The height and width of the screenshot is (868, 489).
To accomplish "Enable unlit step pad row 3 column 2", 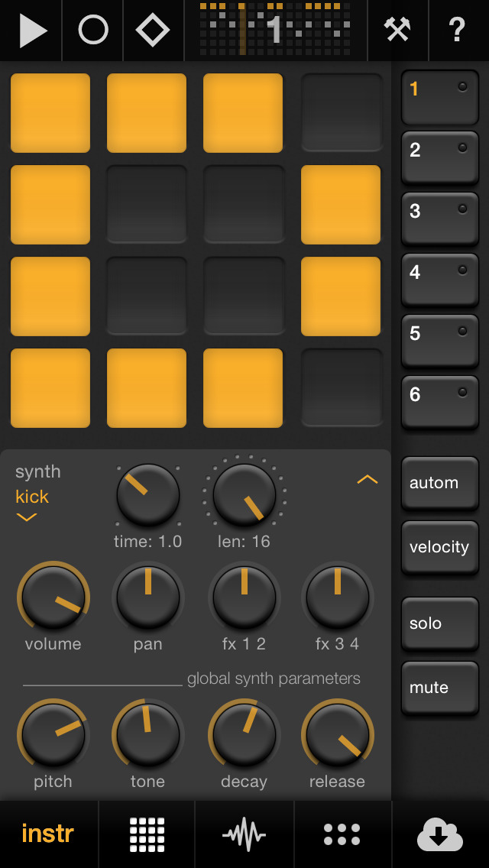I will (x=147, y=296).
